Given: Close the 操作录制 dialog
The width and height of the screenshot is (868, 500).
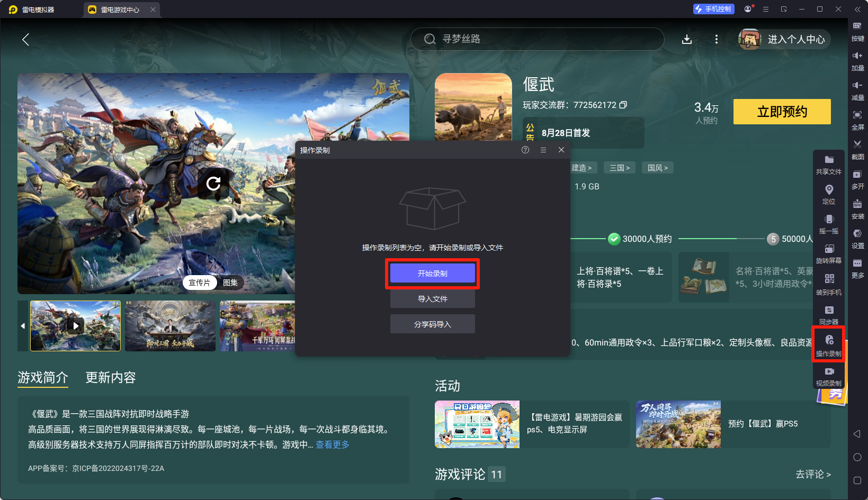Looking at the screenshot, I should [561, 150].
